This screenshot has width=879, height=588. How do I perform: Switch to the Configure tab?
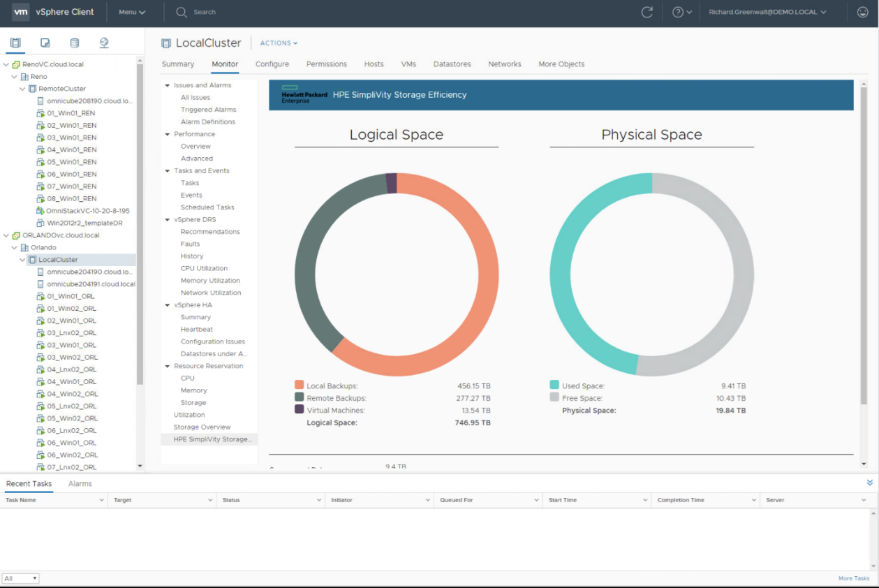click(x=272, y=64)
